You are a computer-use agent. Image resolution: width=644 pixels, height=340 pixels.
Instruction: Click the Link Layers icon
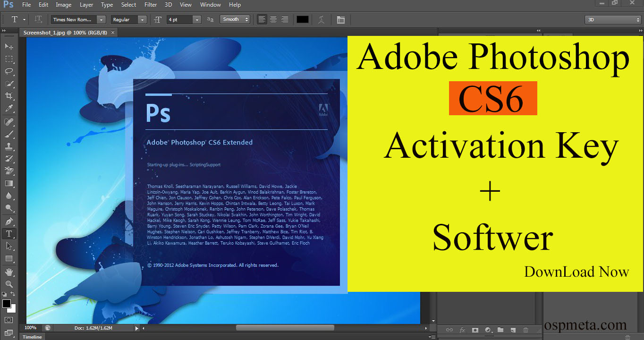(x=449, y=330)
